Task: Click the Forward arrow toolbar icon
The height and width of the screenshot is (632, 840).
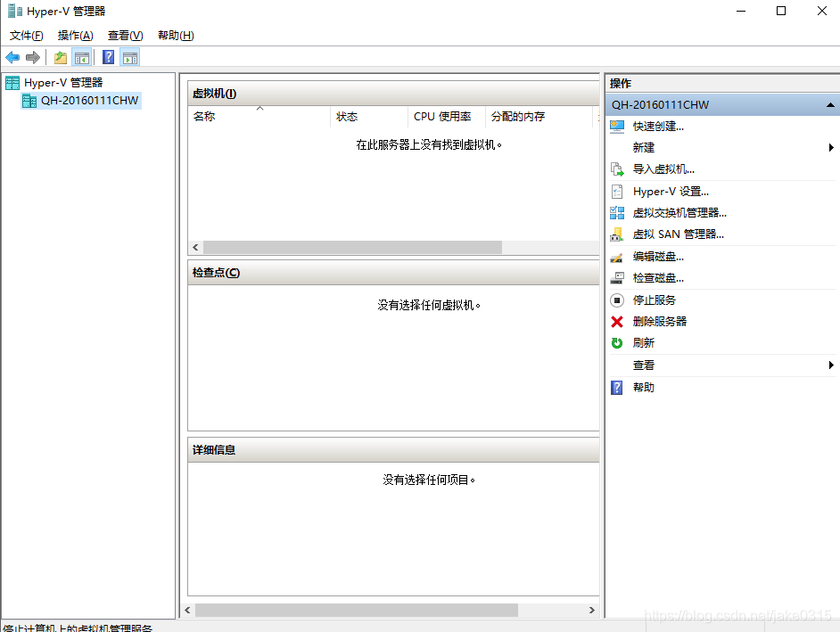Action: [x=33, y=57]
